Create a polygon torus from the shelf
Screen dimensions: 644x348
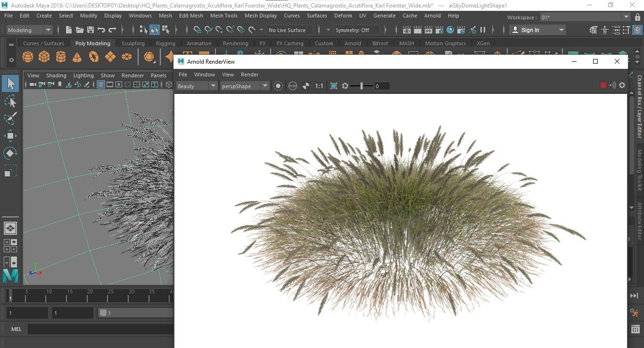[94, 57]
